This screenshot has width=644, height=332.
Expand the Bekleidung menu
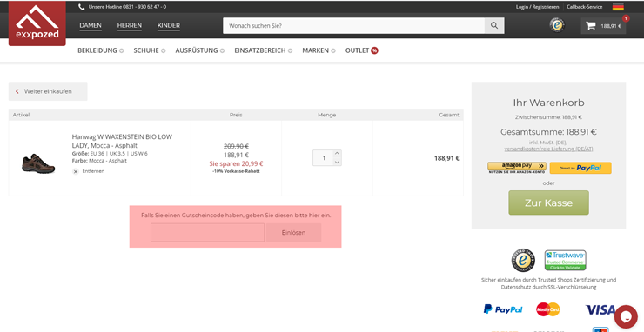click(x=100, y=50)
